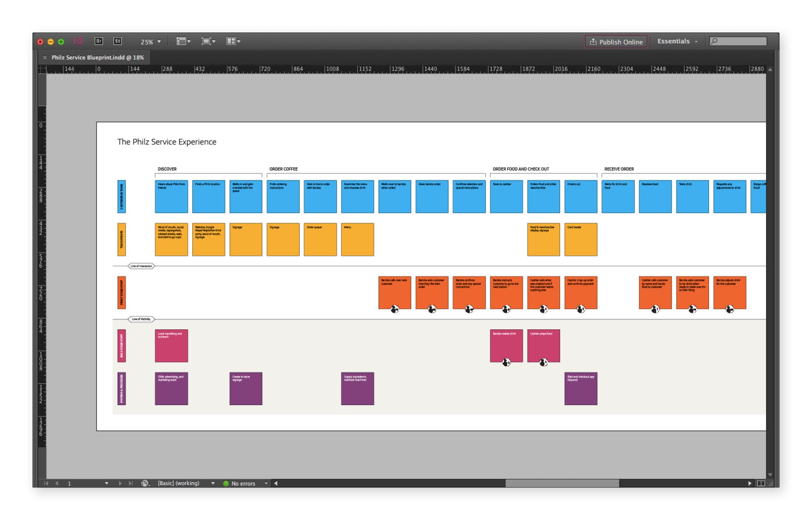Click globe icon under 'Barista adjusts drink' box
Screen dimensions: 812x520
pos(730,309)
